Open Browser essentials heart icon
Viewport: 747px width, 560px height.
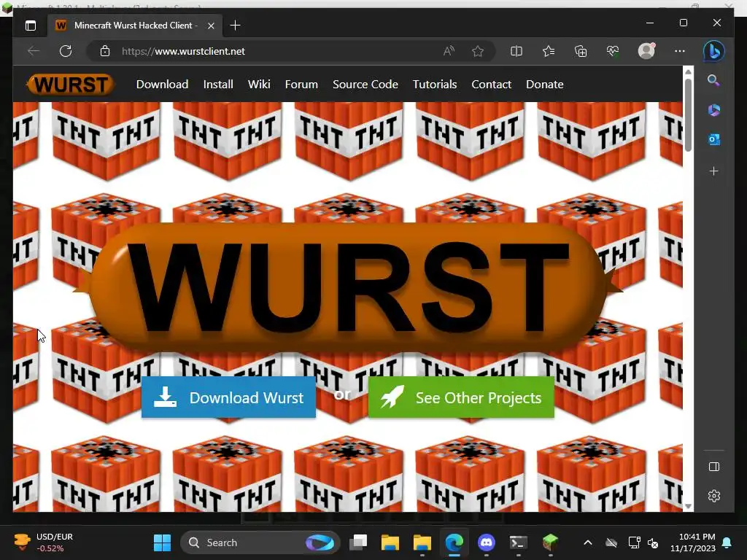pyautogui.click(x=613, y=51)
